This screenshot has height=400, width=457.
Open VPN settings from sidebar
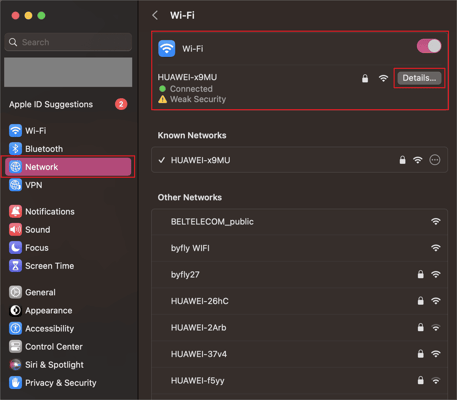(x=68, y=185)
